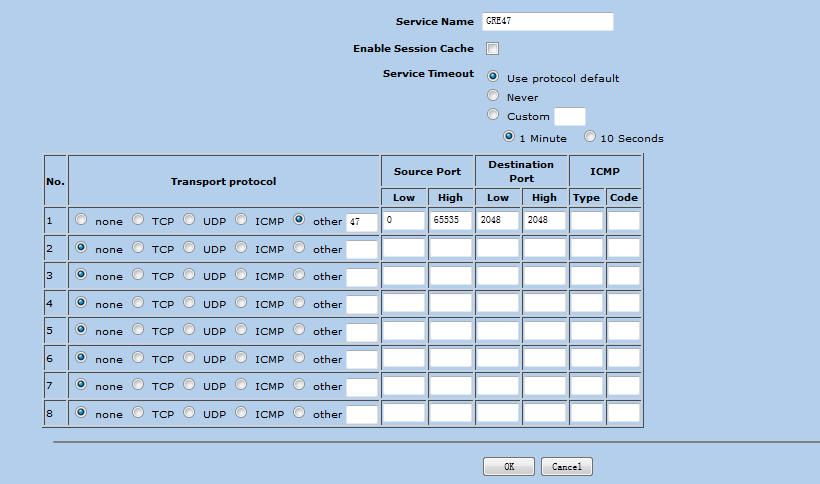Viewport: 820px width, 484px height.
Task: Select TCP protocol in row 6
Action: click(138, 357)
